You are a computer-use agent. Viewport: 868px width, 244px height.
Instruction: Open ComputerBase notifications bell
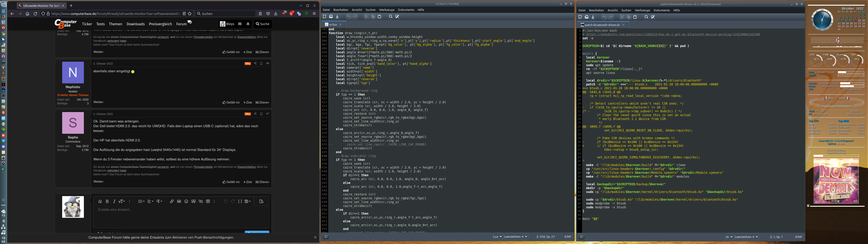point(248,24)
